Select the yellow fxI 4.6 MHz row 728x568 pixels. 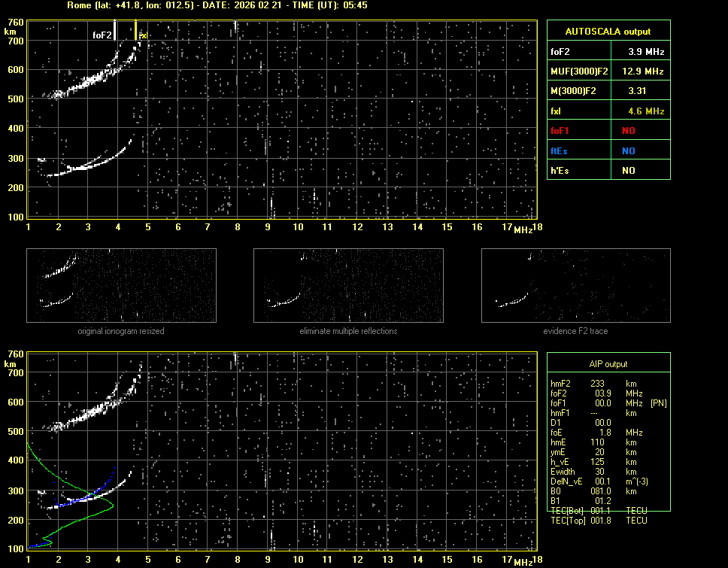pos(608,111)
